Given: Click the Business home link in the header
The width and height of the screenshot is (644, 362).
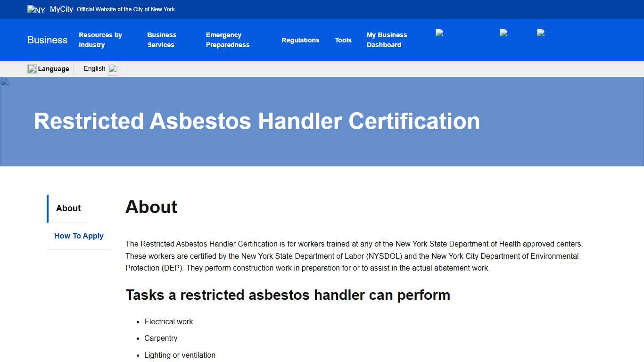Looking at the screenshot, I should [47, 40].
